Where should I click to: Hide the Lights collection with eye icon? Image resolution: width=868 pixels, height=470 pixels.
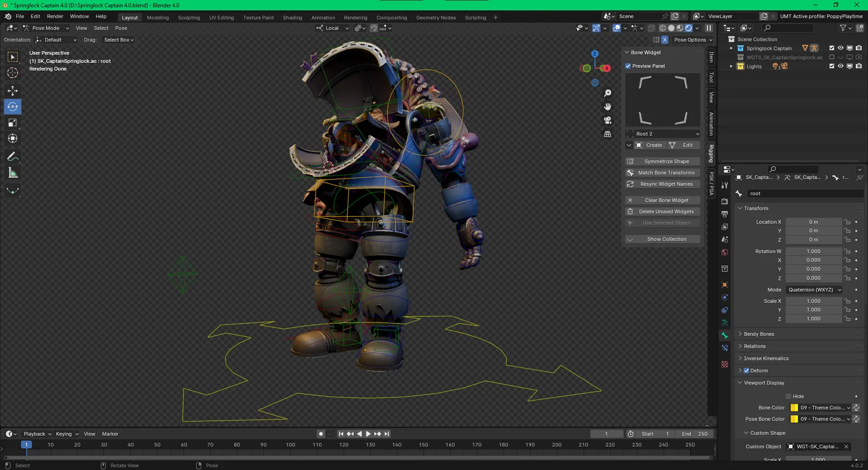(840, 66)
